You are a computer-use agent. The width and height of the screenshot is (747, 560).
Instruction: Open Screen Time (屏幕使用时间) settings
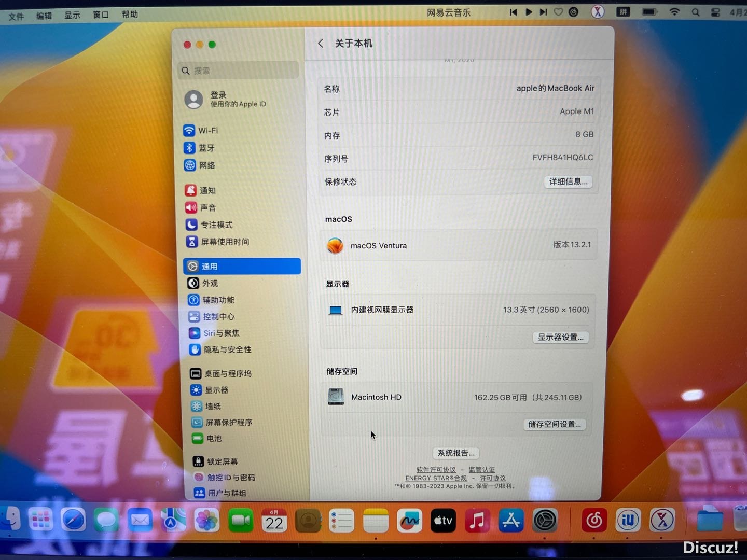(218, 242)
